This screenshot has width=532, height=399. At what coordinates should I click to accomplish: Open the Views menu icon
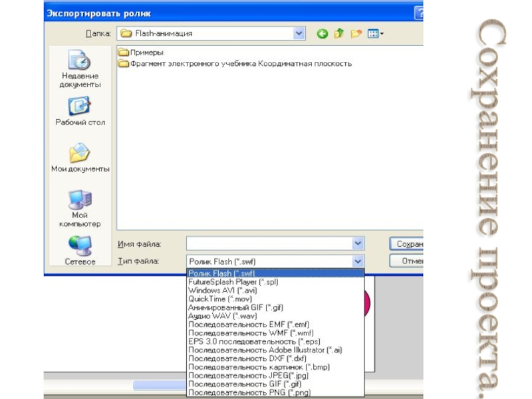pos(375,34)
